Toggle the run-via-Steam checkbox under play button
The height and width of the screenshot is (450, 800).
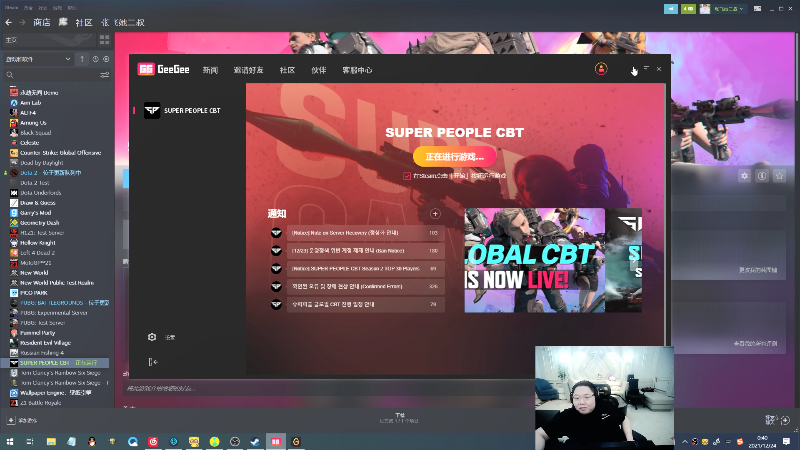(x=407, y=176)
